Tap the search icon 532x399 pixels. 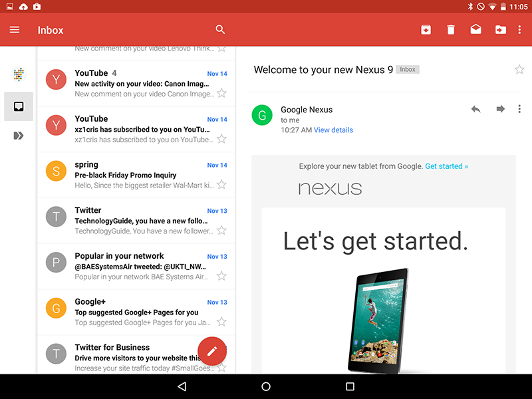point(220,29)
